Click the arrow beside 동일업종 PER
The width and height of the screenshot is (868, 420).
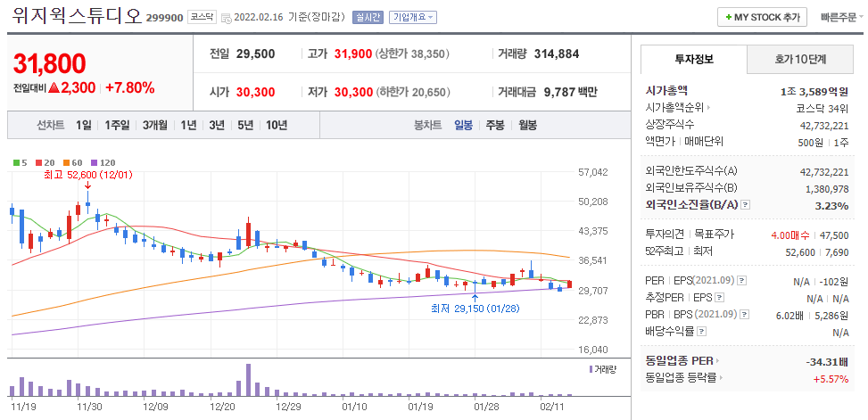718,361
